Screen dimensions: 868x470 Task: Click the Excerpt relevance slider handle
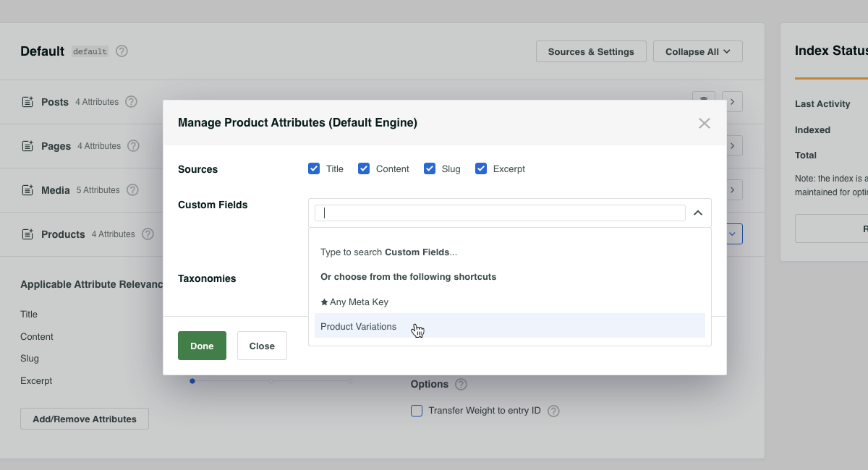click(192, 380)
